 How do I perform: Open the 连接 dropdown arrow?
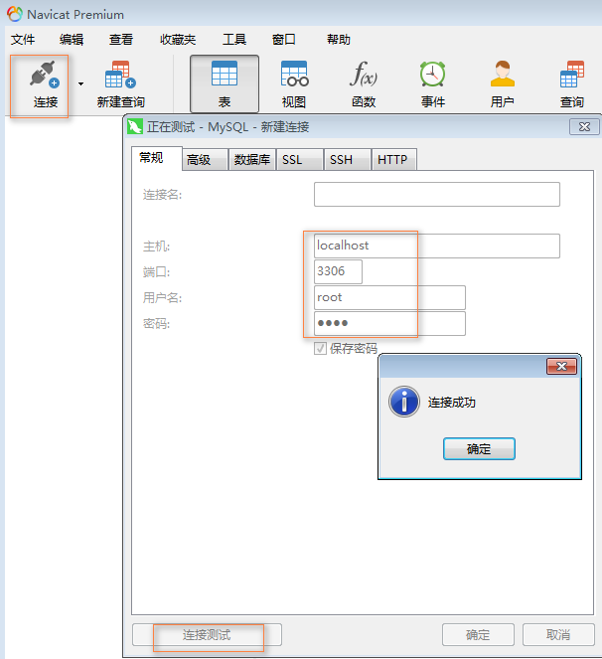pyautogui.click(x=81, y=84)
